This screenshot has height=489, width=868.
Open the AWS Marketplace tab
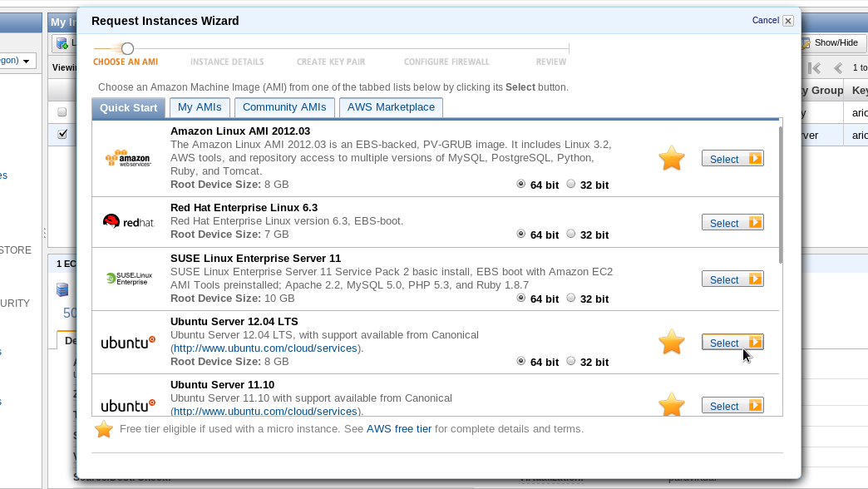pyautogui.click(x=391, y=107)
